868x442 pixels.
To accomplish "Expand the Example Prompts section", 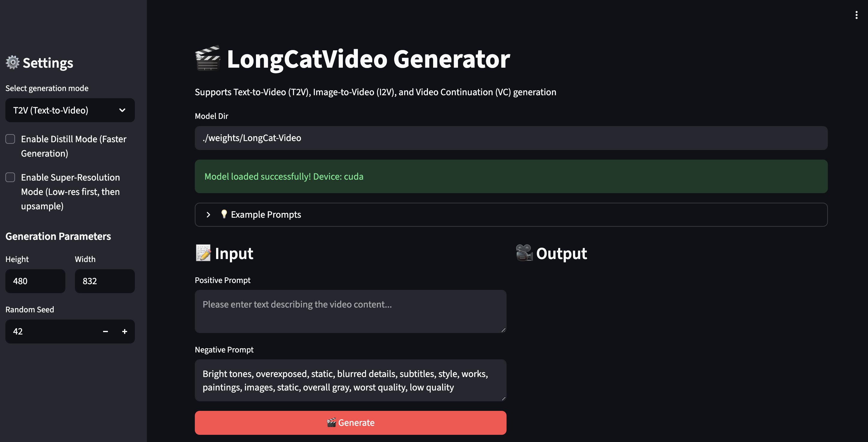I will (511, 214).
